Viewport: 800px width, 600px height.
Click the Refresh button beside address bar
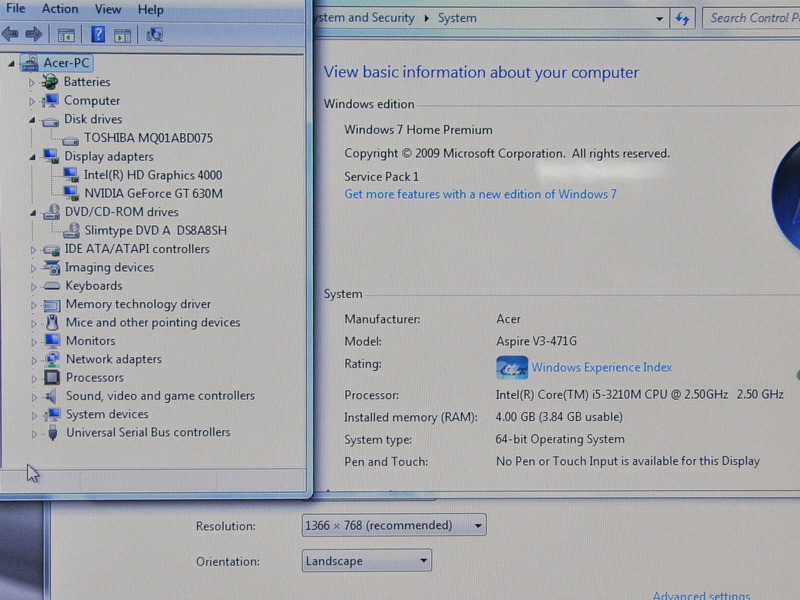[x=682, y=19]
